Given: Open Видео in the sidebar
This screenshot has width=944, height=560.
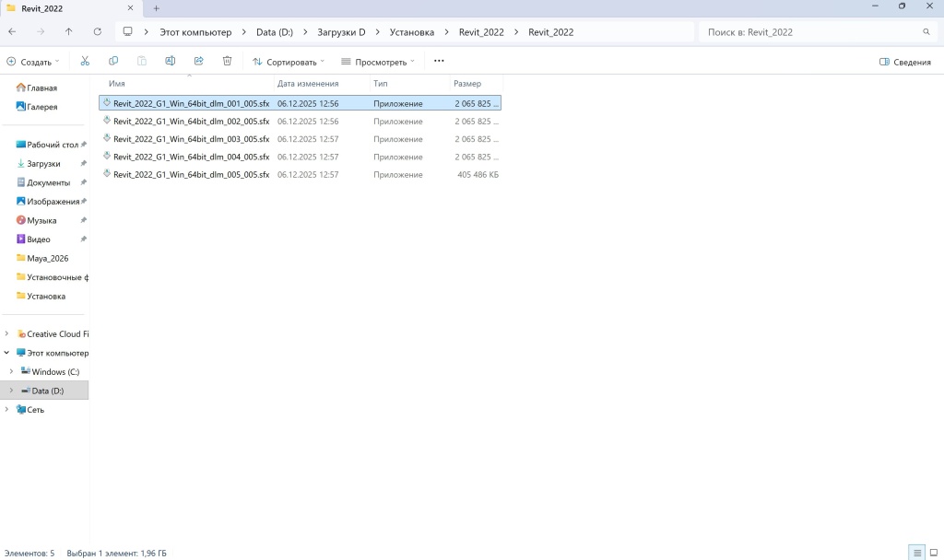Looking at the screenshot, I should pyautogui.click(x=34, y=239).
